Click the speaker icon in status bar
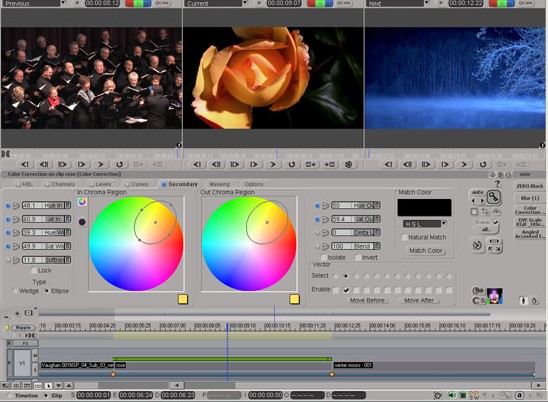548x402 pixels. [452, 395]
